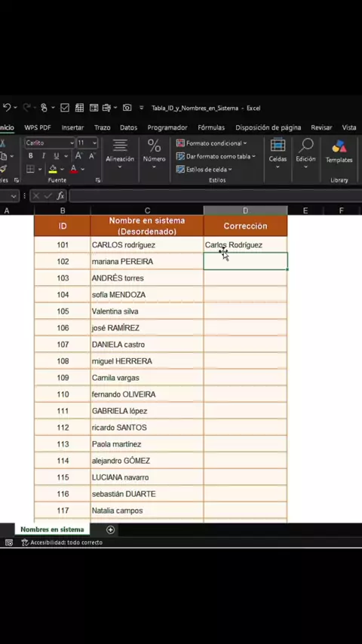
Task: Open the Fórmulas ribbon tab
Action: (211, 127)
